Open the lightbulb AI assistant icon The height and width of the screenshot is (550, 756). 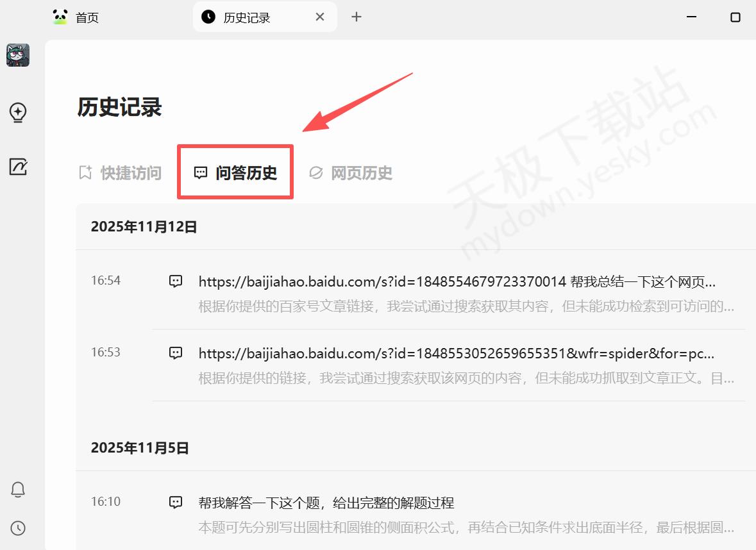pyautogui.click(x=18, y=113)
